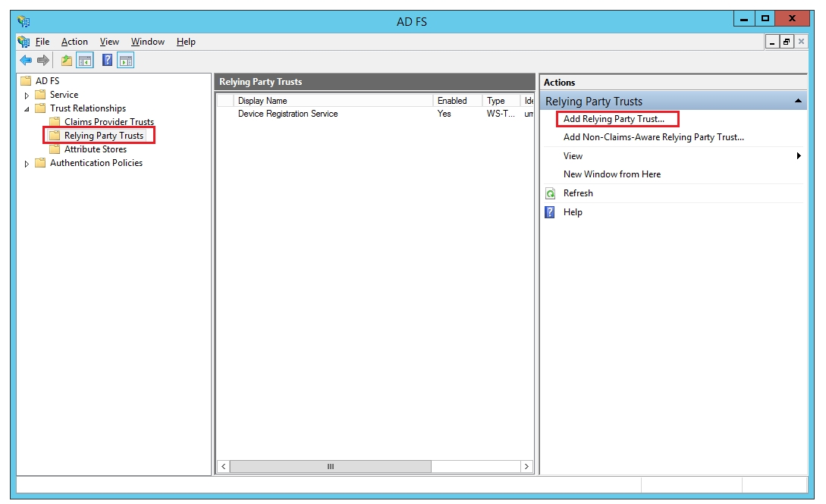Click the Back arrow toolbar icon
This screenshot has height=504, width=826.
[26, 61]
